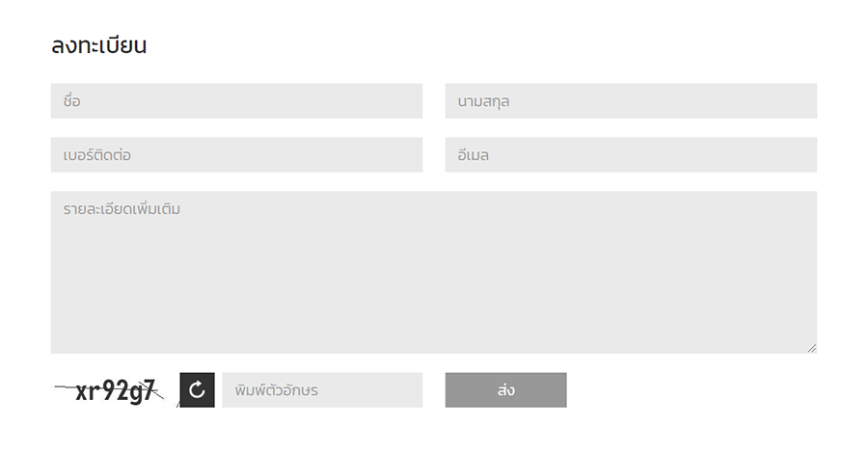Reload the captcha code with the circular arrow

click(x=197, y=390)
